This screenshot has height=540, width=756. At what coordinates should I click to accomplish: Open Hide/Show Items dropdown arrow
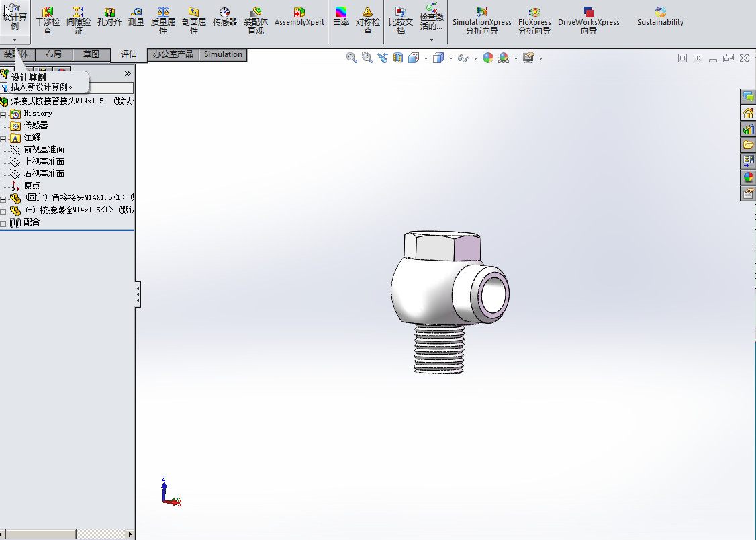(x=475, y=59)
